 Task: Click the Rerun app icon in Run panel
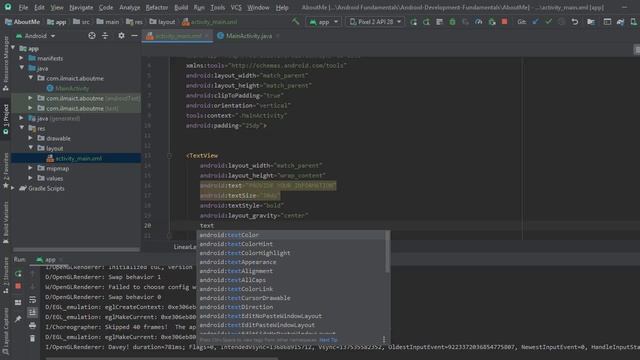tap(18, 273)
